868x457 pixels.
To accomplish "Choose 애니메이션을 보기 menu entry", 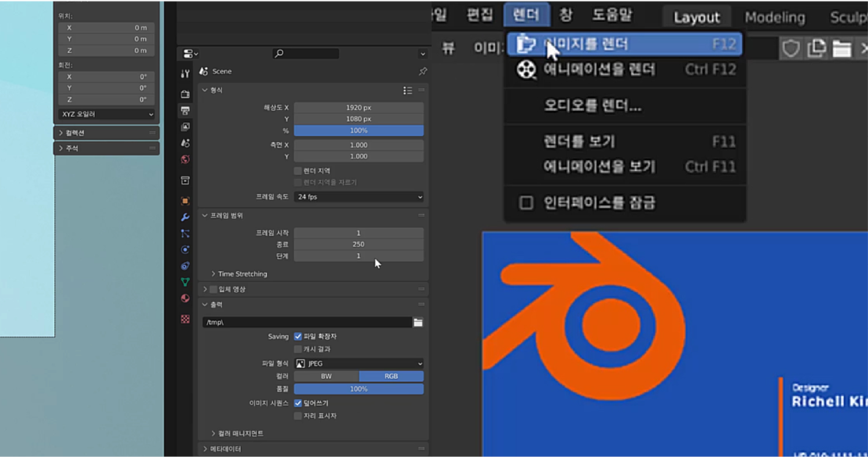I will click(x=625, y=167).
